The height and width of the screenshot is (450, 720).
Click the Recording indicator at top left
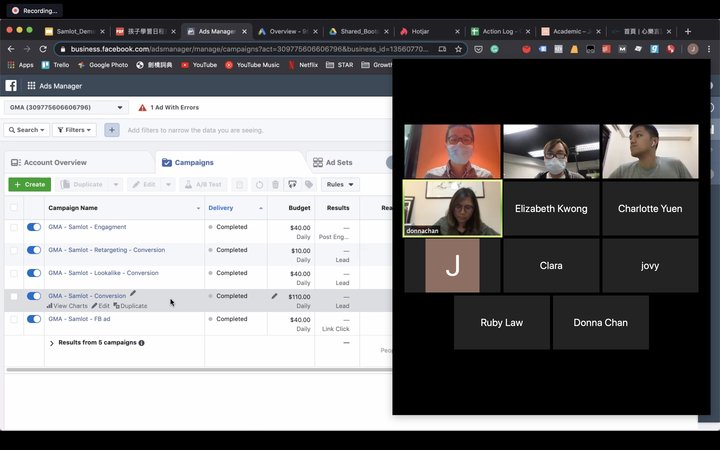(34, 10)
